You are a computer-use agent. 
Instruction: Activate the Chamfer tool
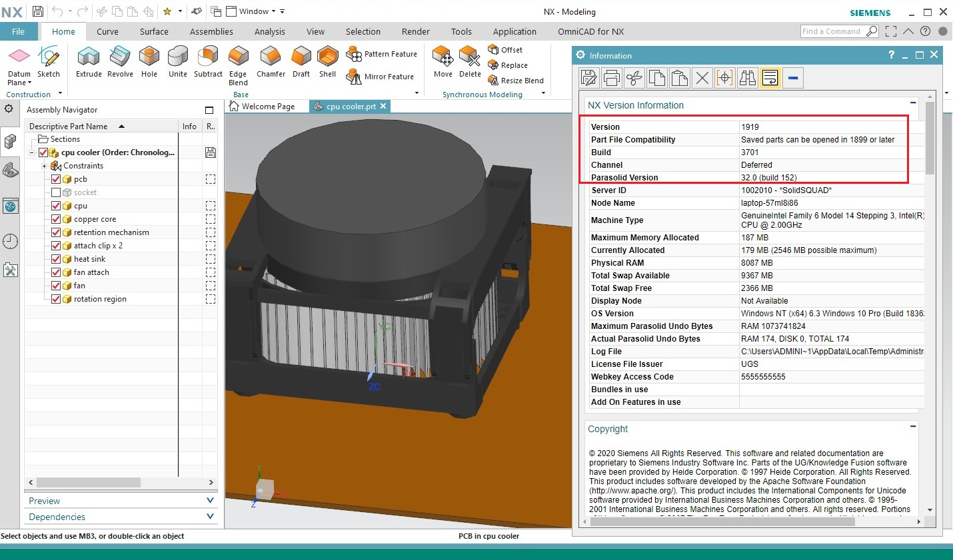pos(271,62)
